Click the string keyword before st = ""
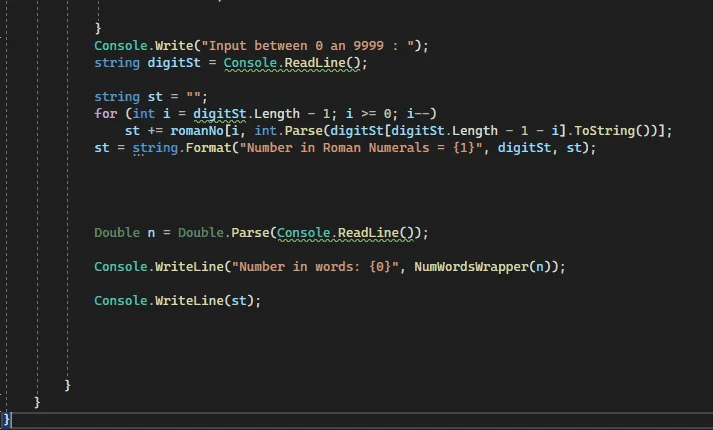The image size is (713, 430). (117, 97)
